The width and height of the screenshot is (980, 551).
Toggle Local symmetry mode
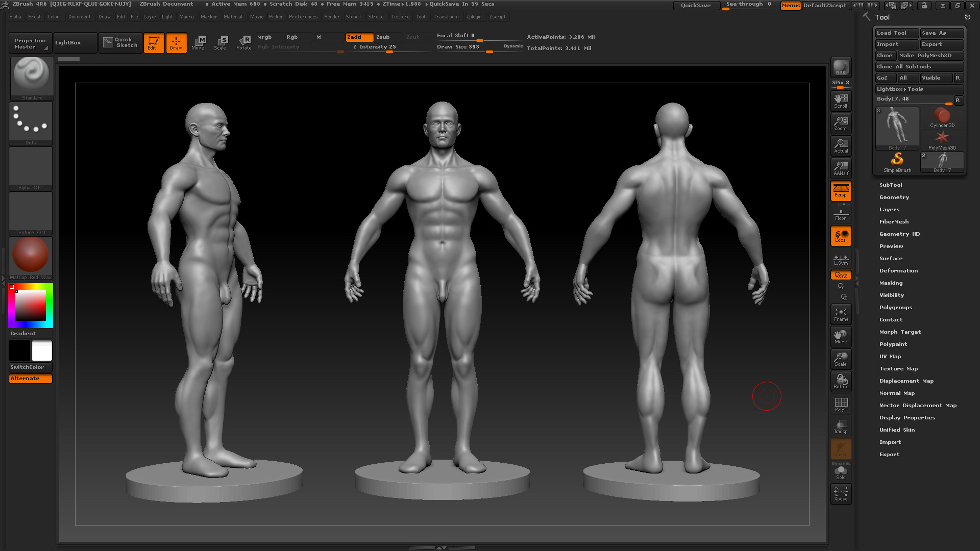tap(841, 236)
